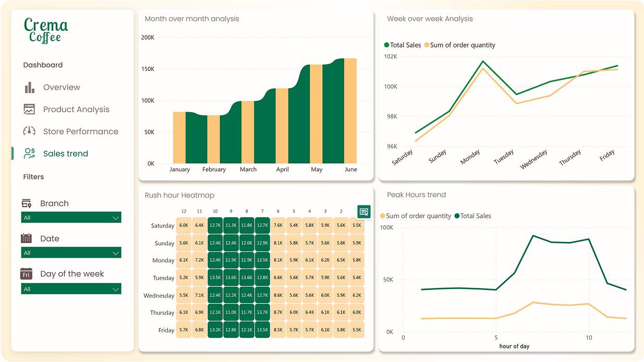The width and height of the screenshot is (644, 362).
Task: Click the Friday 6.8K heatmap cell
Action: [199, 330]
